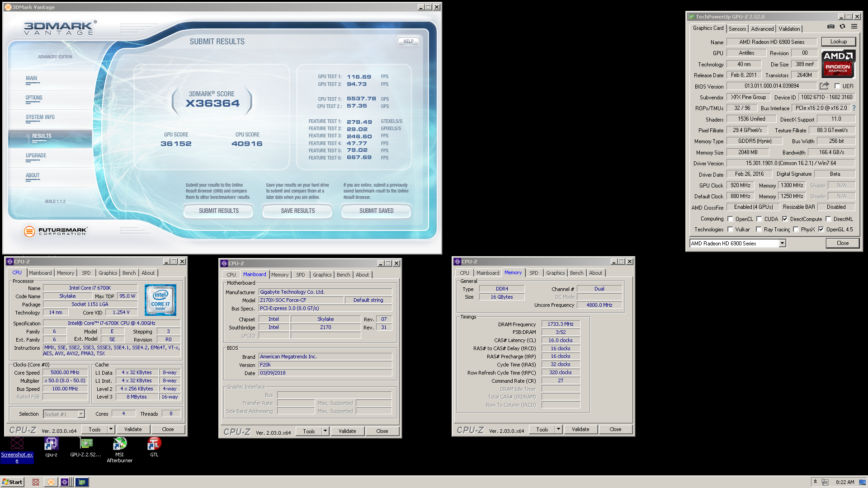The image size is (868, 488).
Task: Click the SUBMIT SAVED button
Action: pyautogui.click(x=377, y=211)
